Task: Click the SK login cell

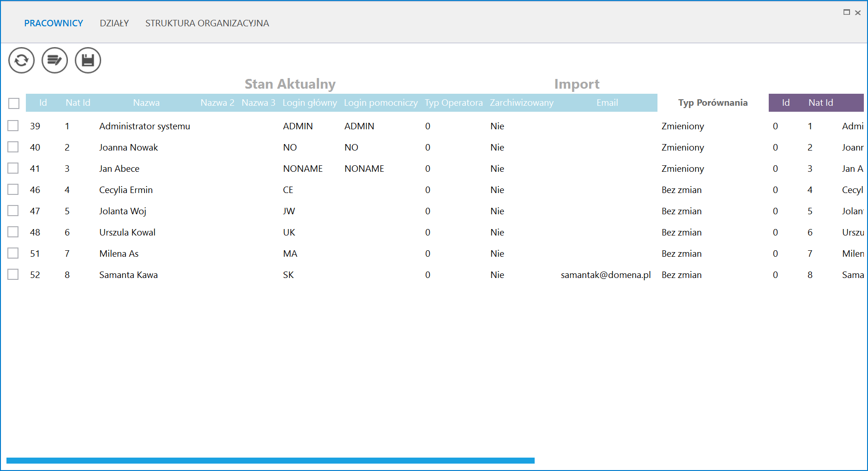Action: pyautogui.click(x=288, y=275)
